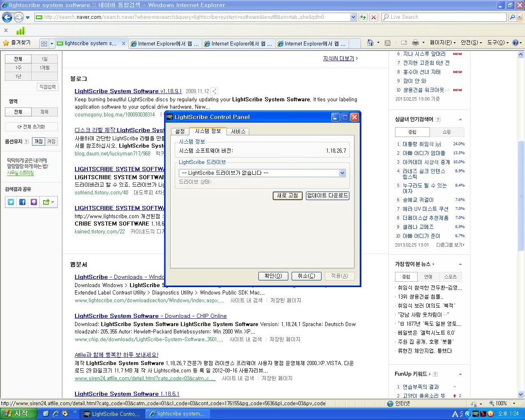
Task: Switch popular searches to 쇼핑 tab
Action: (x=447, y=132)
